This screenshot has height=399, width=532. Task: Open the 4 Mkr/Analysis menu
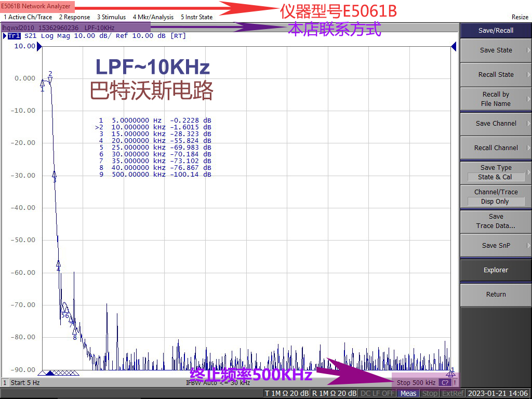tap(153, 17)
